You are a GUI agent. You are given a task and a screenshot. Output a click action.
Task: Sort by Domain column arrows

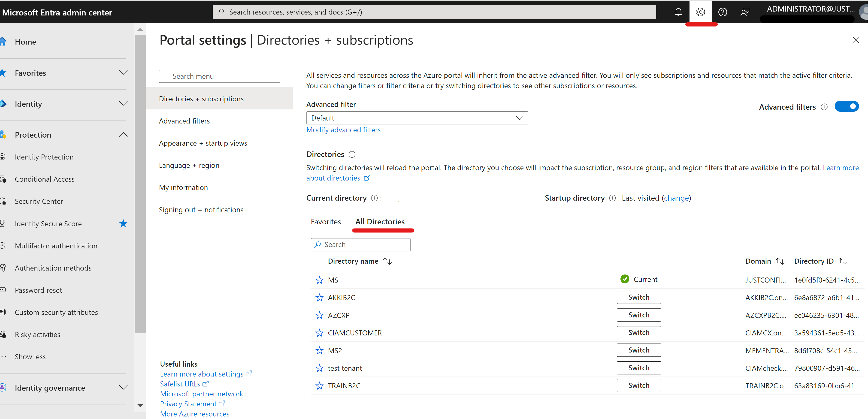780,261
